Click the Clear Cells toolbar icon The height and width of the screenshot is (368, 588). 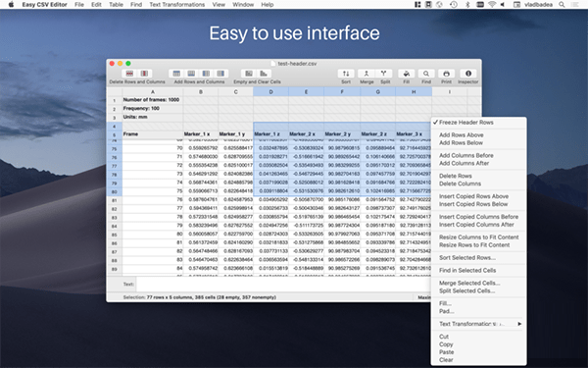pos(264,74)
